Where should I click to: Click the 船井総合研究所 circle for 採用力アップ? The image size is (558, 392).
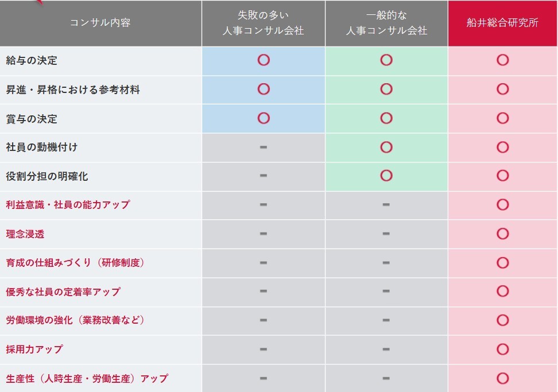(502, 349)
